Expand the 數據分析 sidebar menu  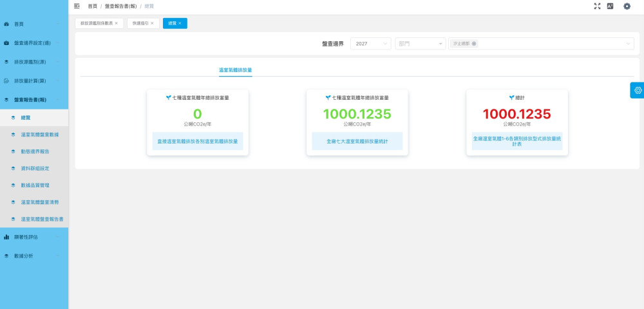point(33,256)
